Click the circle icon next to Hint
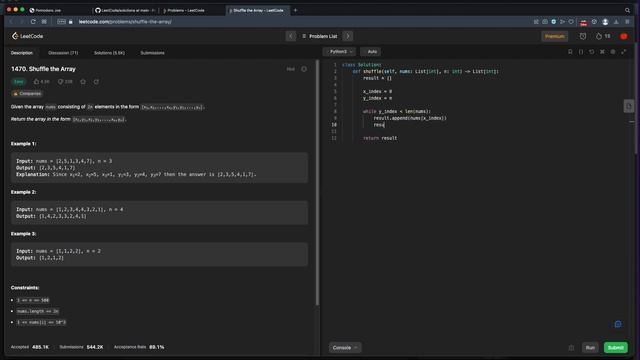The width and height of the screenshot is (640, 360). pos(304,69)
